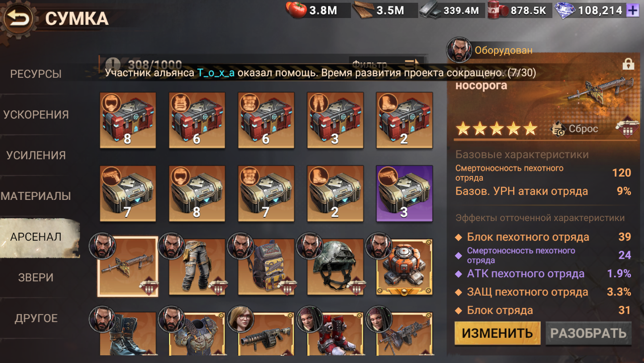Click the Сброс reset button
644x363 pixels.
[x=575, y=129]
